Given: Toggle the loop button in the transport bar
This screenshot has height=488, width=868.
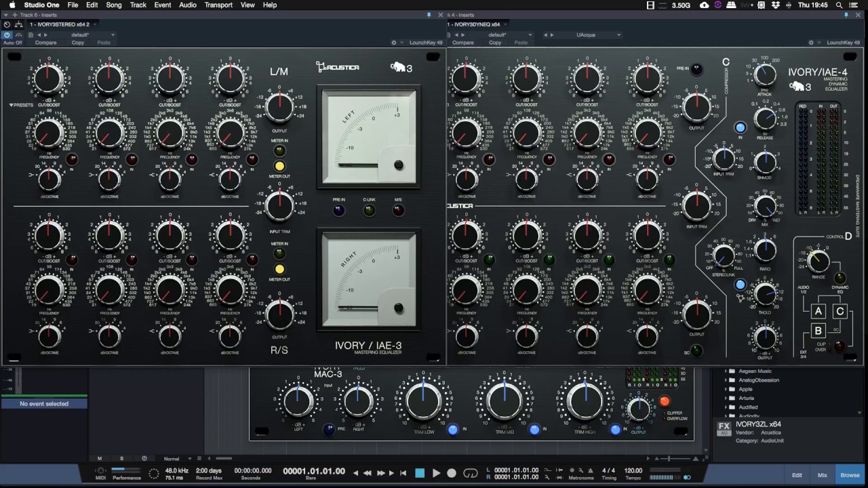Looking at the screenshot, I should click(x=470, y=473).
